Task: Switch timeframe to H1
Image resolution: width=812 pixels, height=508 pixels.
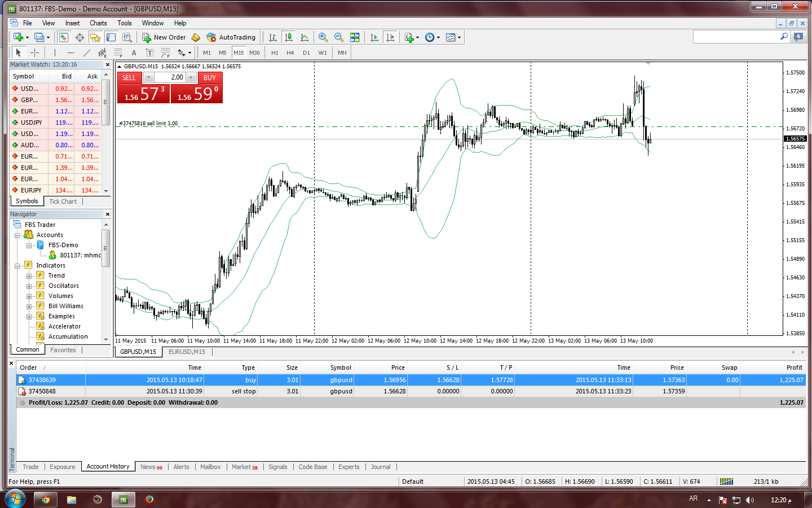Action: 275,52
